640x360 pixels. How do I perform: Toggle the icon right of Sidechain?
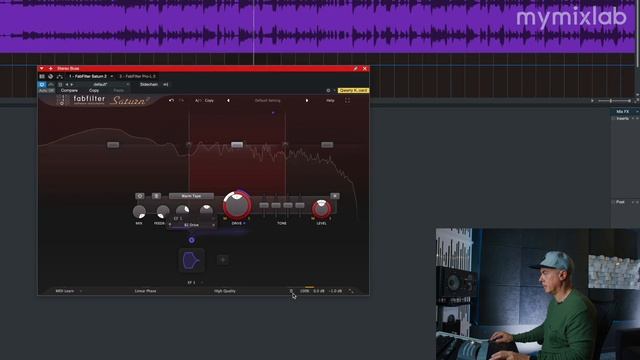(x=165, y=84)
